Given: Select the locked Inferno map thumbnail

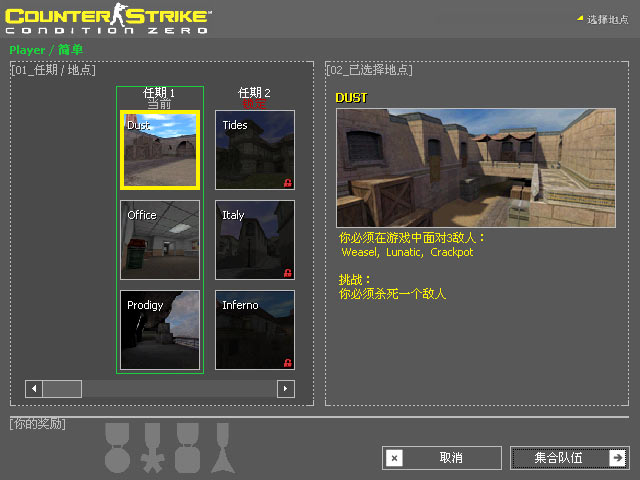Looking at the screenshot, I should click(255, 330).
